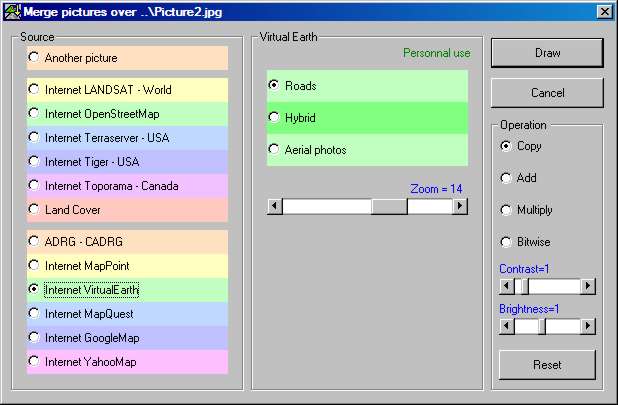Choose ADRG - CADRG source
Screen dimensions: 618x405
pyautogui.click(x=127, y=242)
